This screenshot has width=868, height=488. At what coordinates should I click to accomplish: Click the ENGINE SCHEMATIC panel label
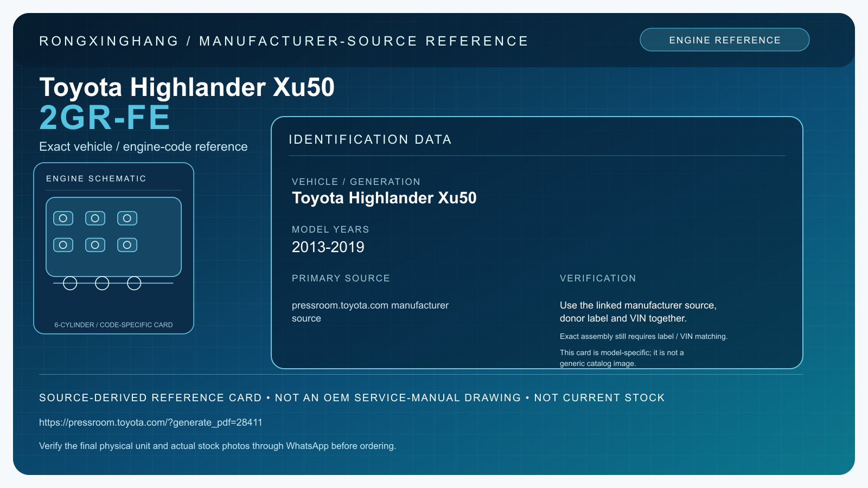pyautogui.click(x=96, y=179)
